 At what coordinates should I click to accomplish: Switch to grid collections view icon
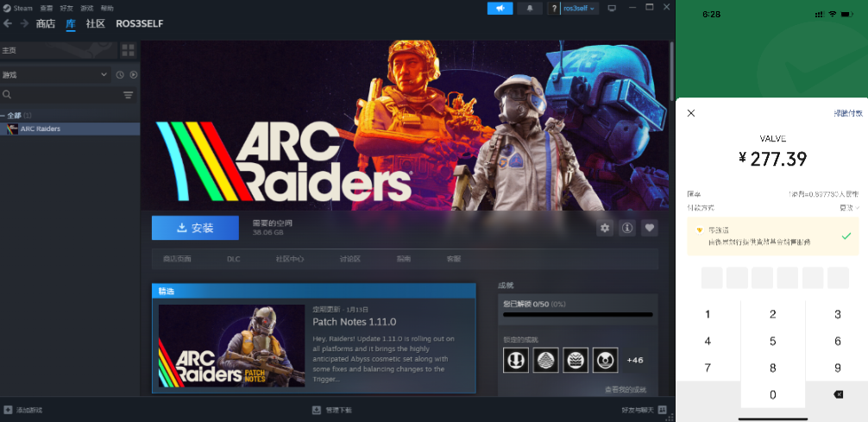point(129,50)
